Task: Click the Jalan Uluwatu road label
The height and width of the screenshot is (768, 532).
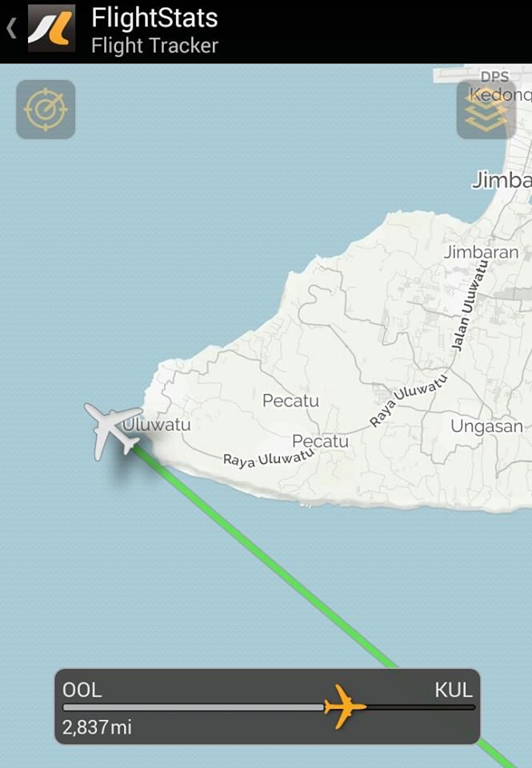Action: coord(470,306)
